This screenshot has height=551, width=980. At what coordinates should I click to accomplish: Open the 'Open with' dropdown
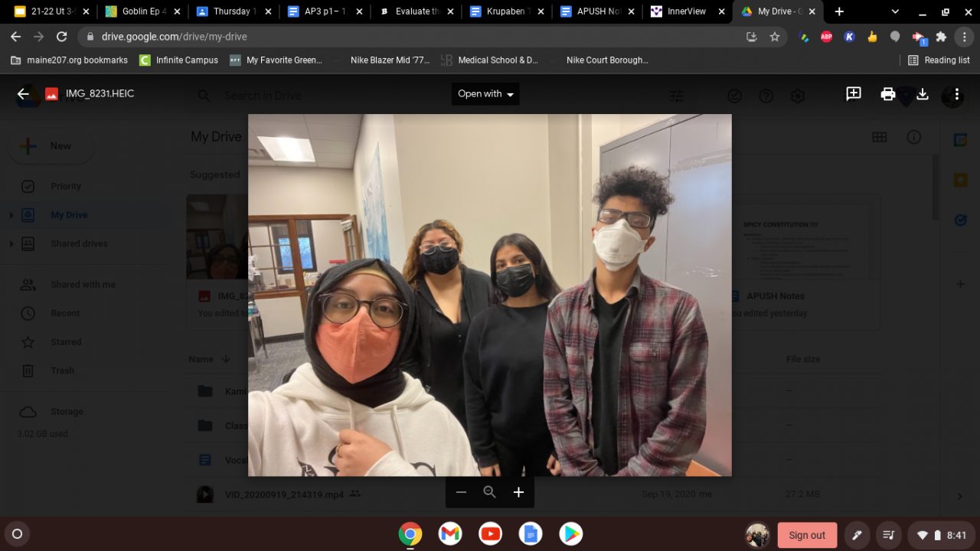[x=485, y=94]
